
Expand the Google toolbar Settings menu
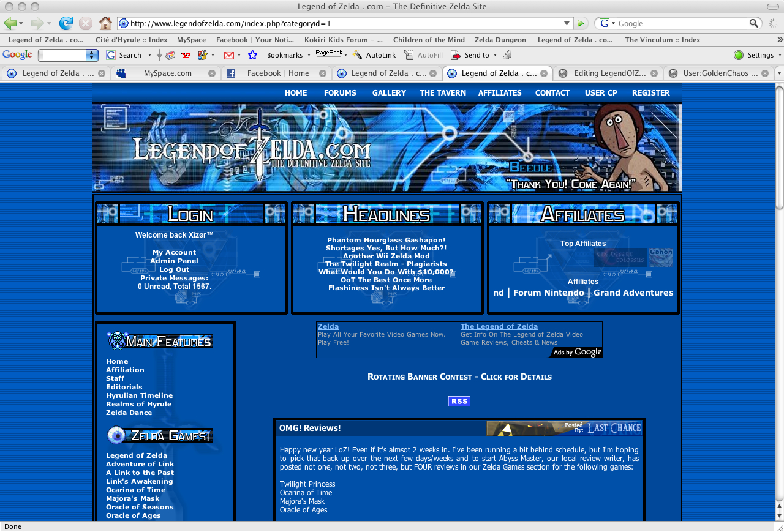(x=760, y=55)
